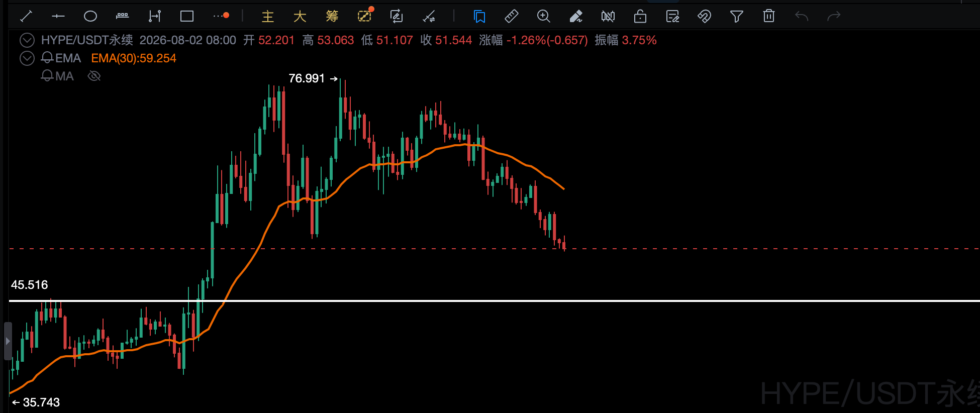This screenshot has width=980, height=413.
Task: Open the yellow dashed trend box tool
Action: coord(365,16)
